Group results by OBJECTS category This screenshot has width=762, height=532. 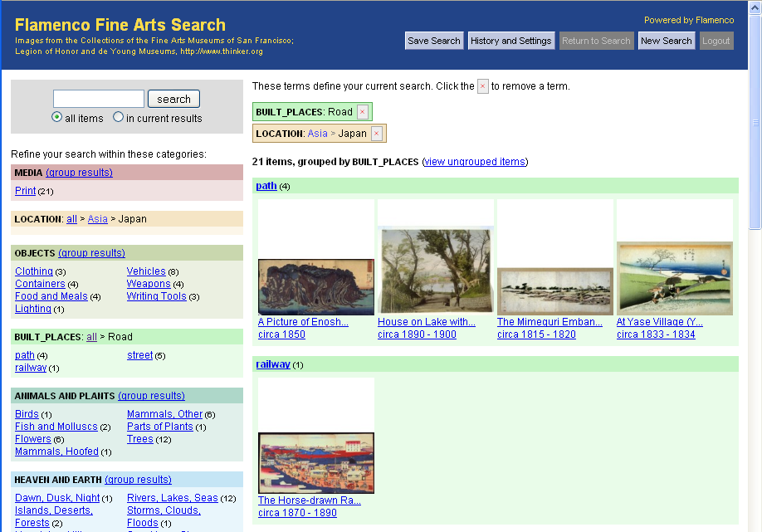click(x=91, y=253)
